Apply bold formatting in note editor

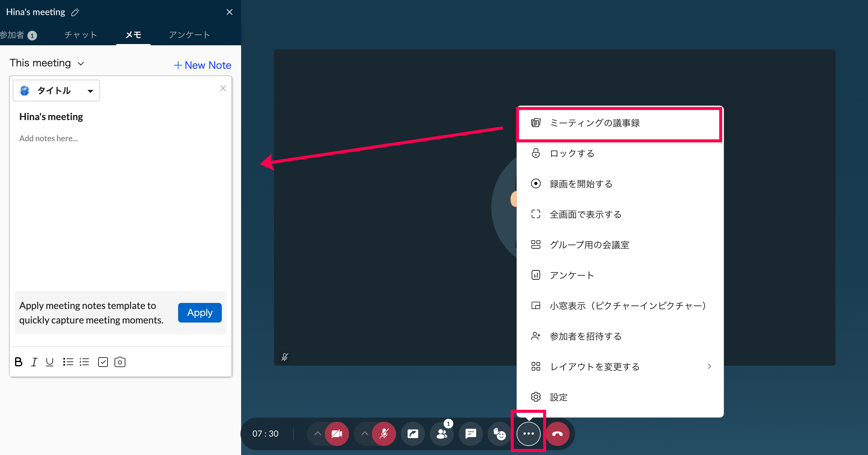(x=18, y=362)
